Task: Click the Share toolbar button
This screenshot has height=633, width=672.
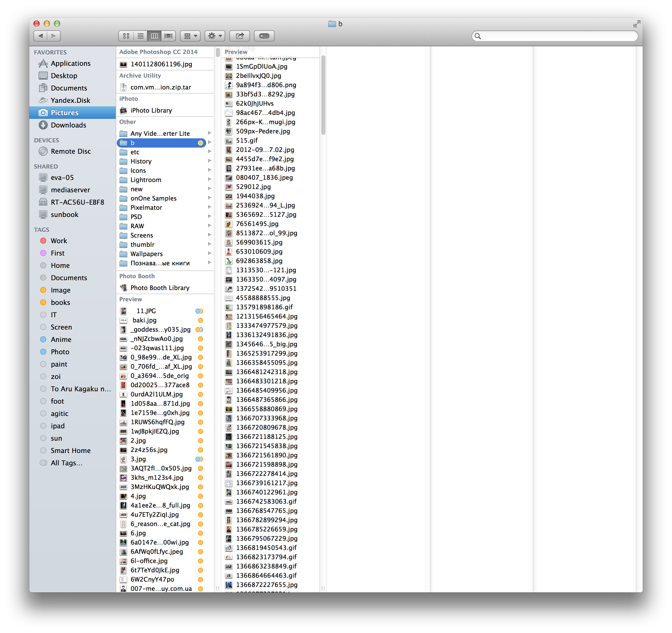Action: (x=239, y=36)
